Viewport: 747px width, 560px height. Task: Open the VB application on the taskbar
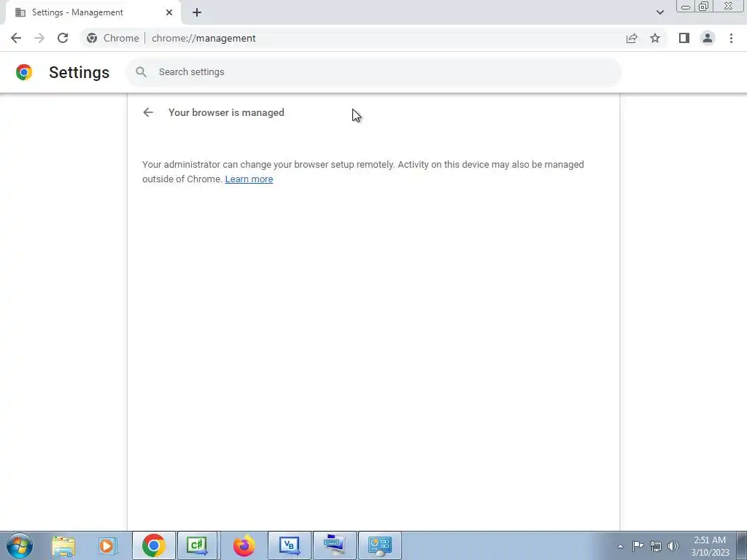click(290, 545)
